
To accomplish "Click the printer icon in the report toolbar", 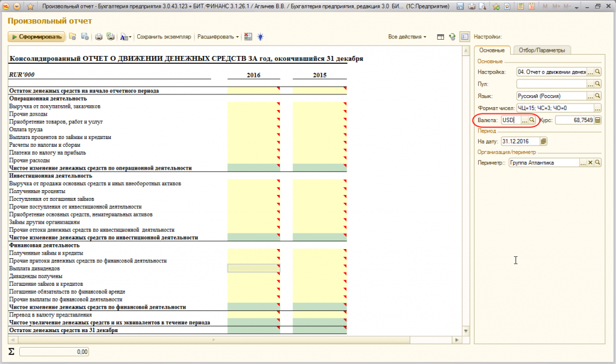I will 99,37.
